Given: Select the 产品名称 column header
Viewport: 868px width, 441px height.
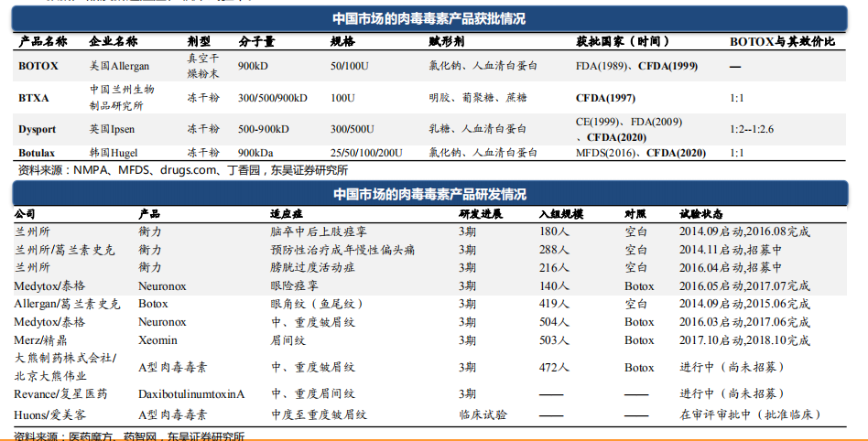Looking at the screenshot, I should [x=43, y=41].
